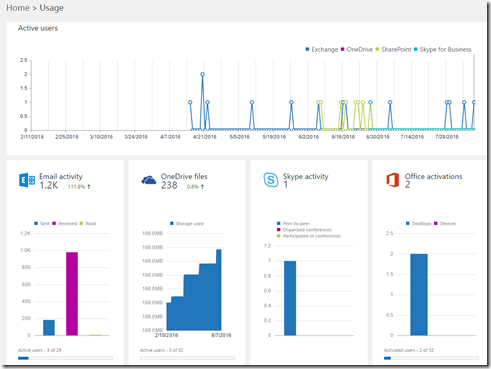Click the Office Desktops activations bar
The height and width of the screenshot is (369, 491).
tap(419, 295)
